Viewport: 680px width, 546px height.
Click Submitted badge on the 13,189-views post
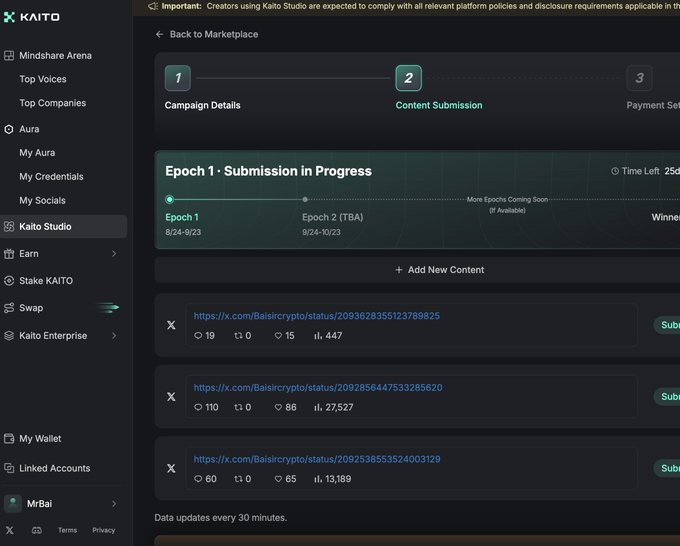[x=667, y=468]
